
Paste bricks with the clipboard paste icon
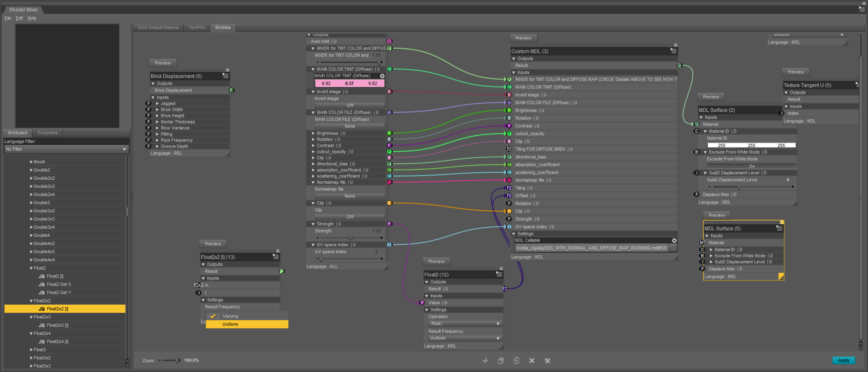point(516,361)
